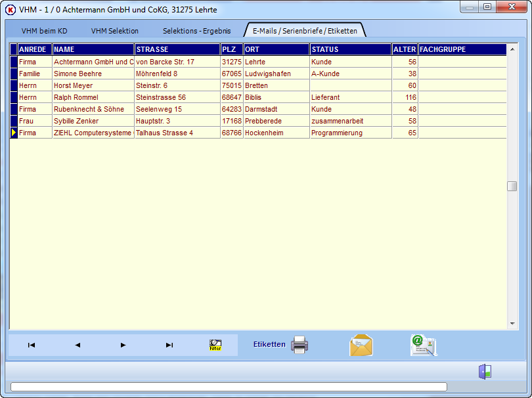Sort by the ANREDE column header
The width and height of the screenshot is (532, 398).
click(35, 49)
